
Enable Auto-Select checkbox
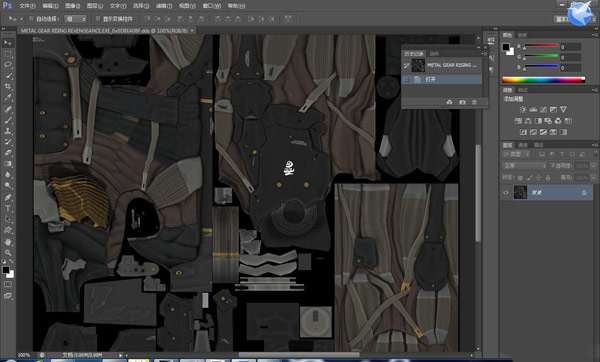pyautogui.click(x=31, y=18)
